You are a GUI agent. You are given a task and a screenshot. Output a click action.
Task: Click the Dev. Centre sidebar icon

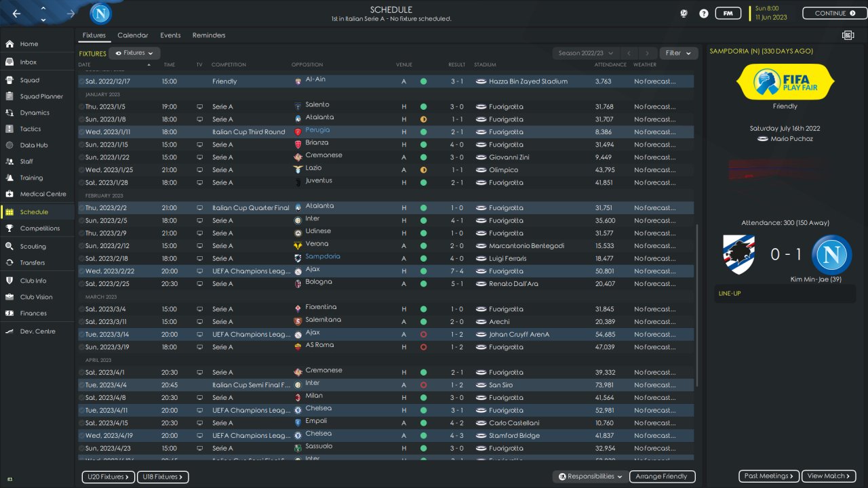[x=9, y=331]
